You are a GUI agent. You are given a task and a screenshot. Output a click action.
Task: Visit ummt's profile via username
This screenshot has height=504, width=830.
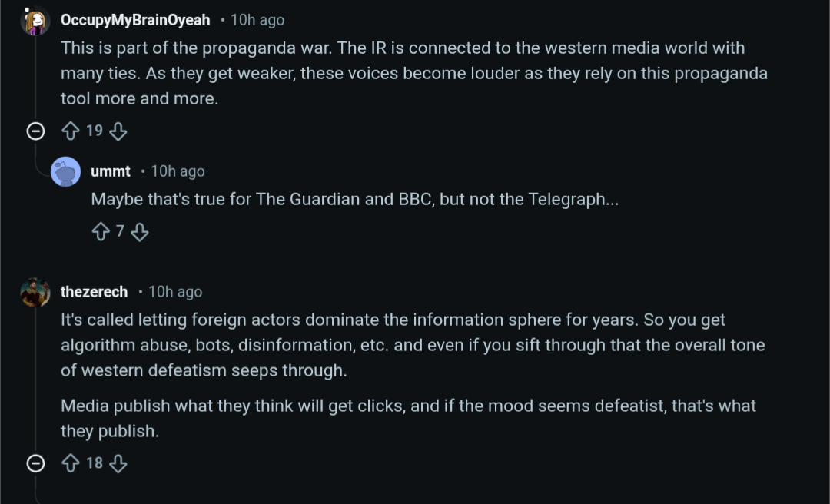pos(111,171)
